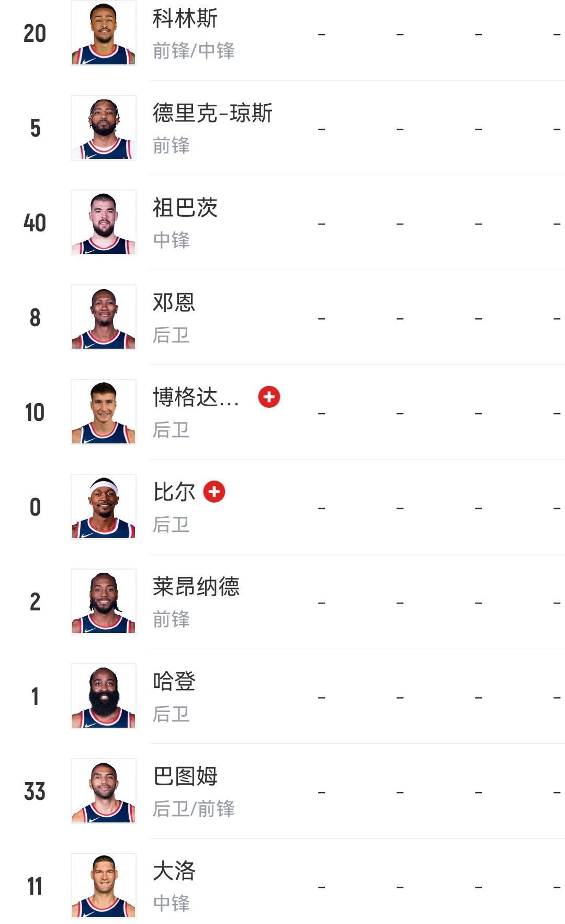Tap the name 德里克-琼斯
Screen dimensions: 565x924
pos(212,113)
